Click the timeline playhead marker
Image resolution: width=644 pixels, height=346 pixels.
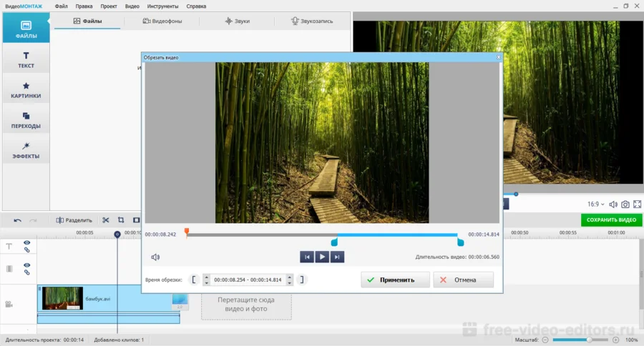click(x=117, y=234)
